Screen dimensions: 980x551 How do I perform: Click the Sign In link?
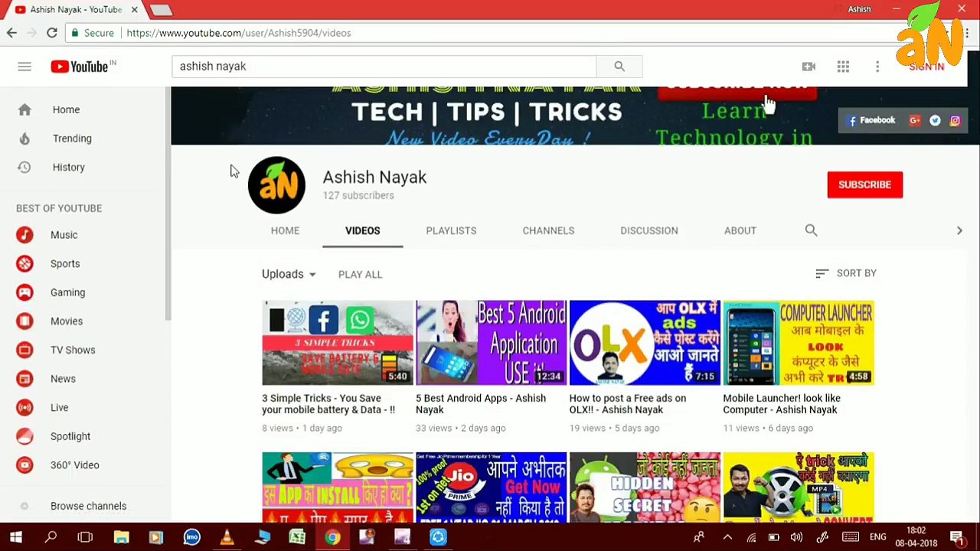(926, 67)
